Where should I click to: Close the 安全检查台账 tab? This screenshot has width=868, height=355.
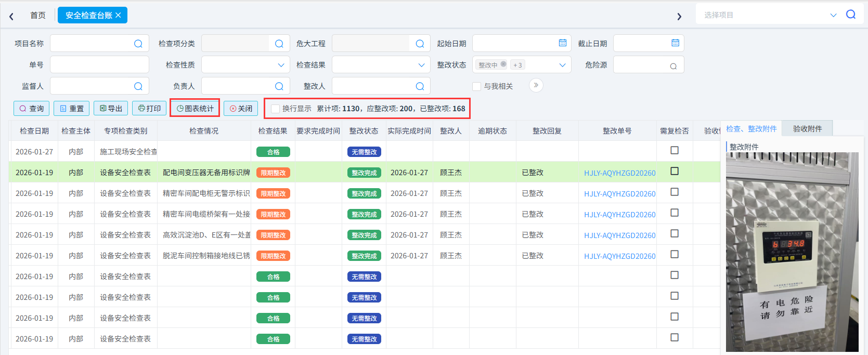[x=118, y=15]
